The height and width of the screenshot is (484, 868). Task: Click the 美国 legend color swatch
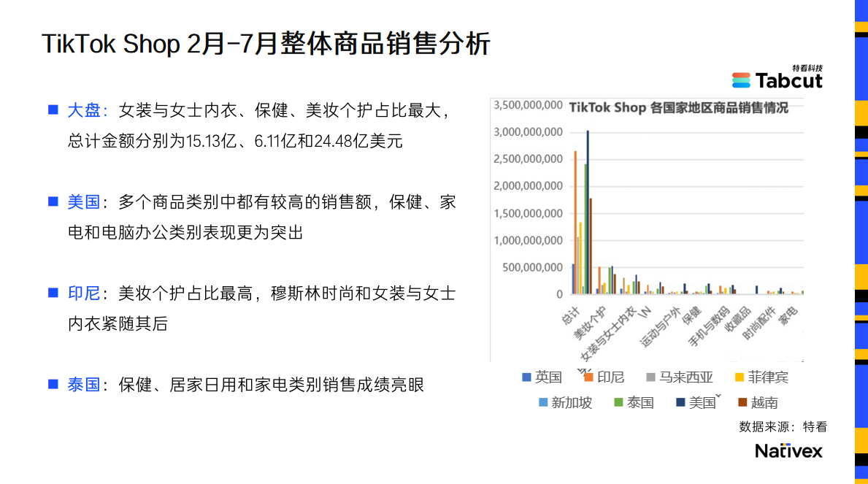click(680, 402)
